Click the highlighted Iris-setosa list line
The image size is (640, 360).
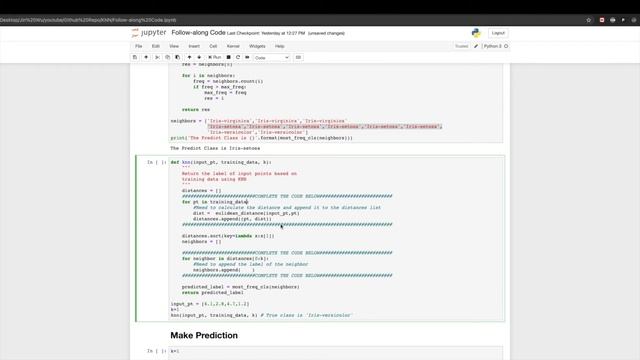325,127
